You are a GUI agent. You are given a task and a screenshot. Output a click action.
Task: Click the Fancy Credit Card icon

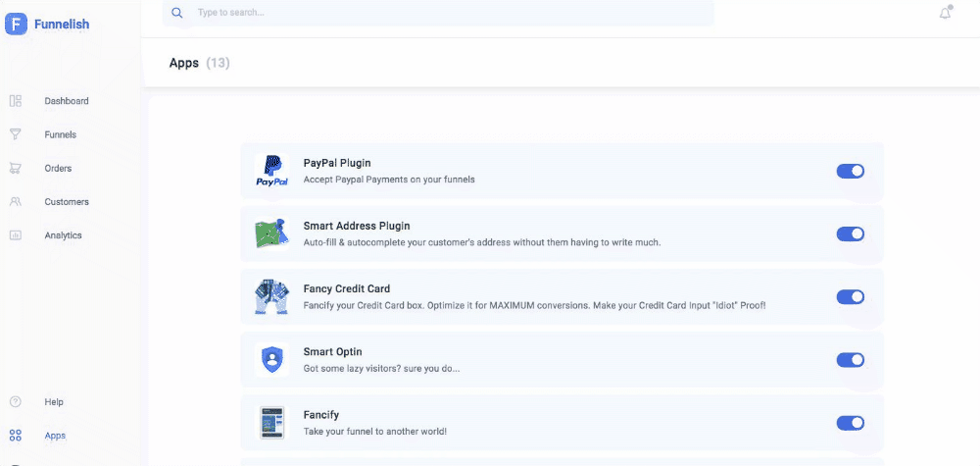coord(271,296)
